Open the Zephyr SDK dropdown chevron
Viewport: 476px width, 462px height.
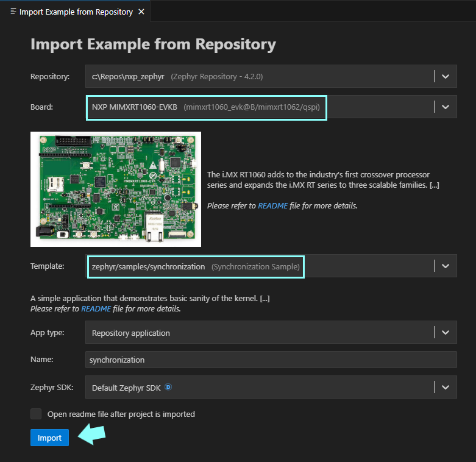tap(445, 387)
